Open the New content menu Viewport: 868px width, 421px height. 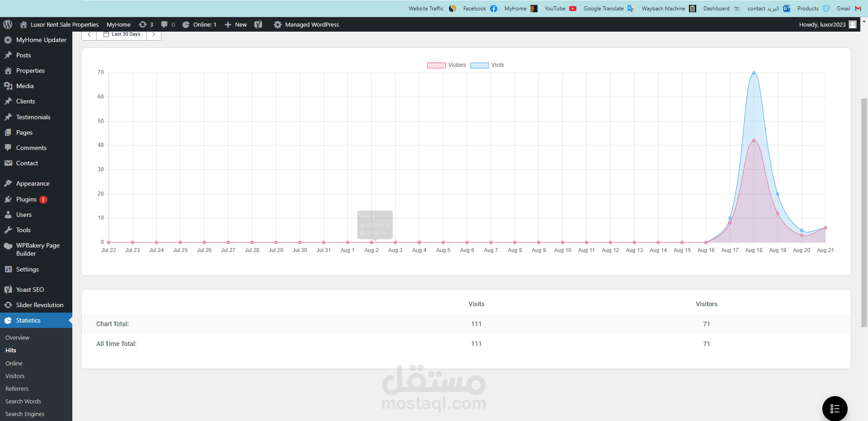(x=236, y=24)
